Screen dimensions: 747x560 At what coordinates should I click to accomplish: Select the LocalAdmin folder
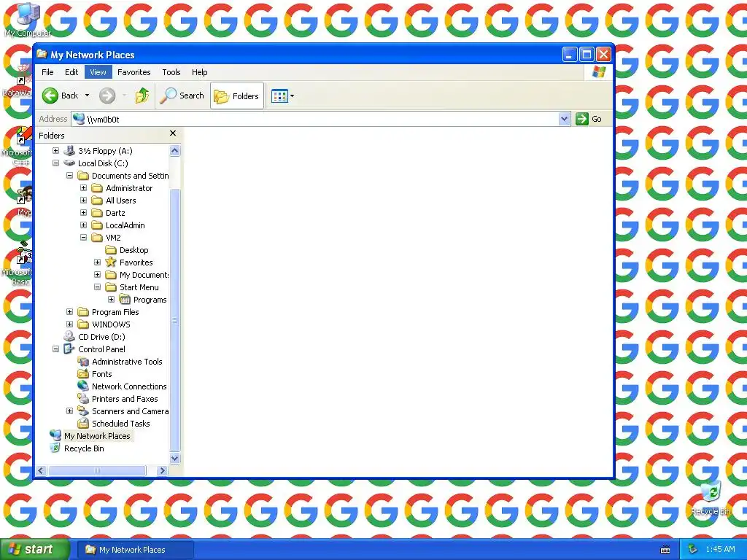coord(125,225)
